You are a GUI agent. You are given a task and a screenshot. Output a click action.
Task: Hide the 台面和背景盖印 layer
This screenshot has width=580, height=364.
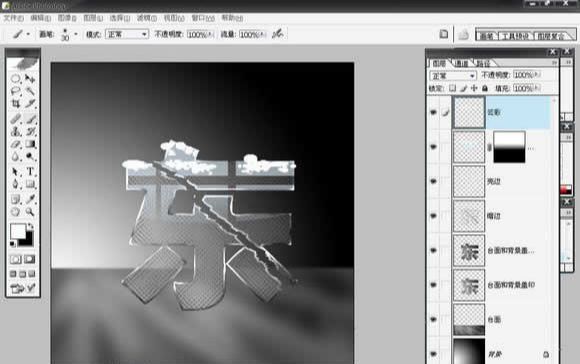coord(433,285)
